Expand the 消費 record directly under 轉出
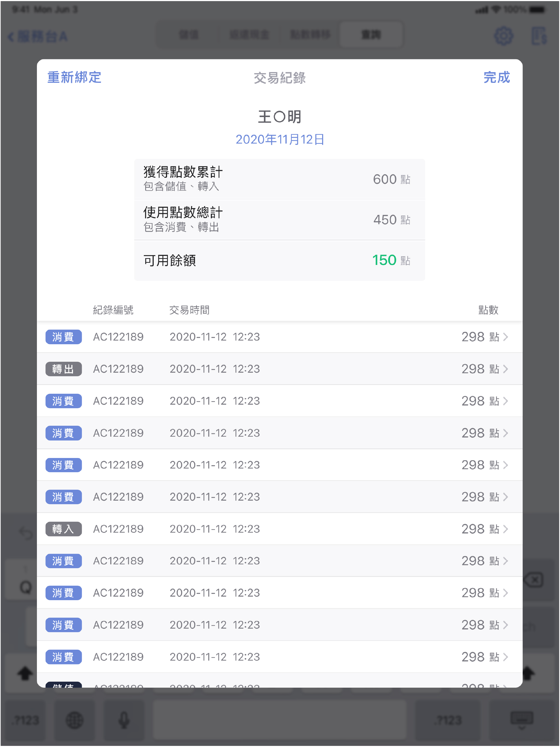560x747 pixels. 506,401
